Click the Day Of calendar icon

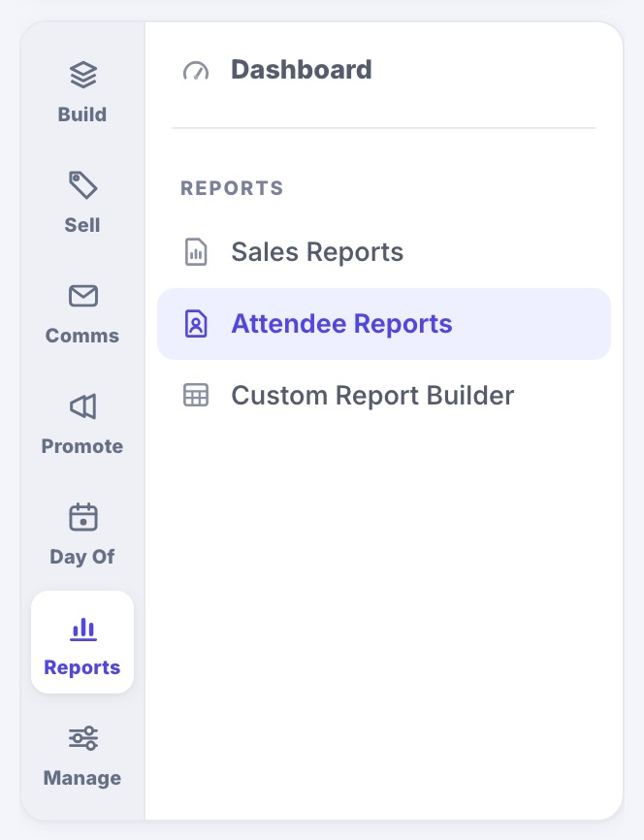coord(83,517)
